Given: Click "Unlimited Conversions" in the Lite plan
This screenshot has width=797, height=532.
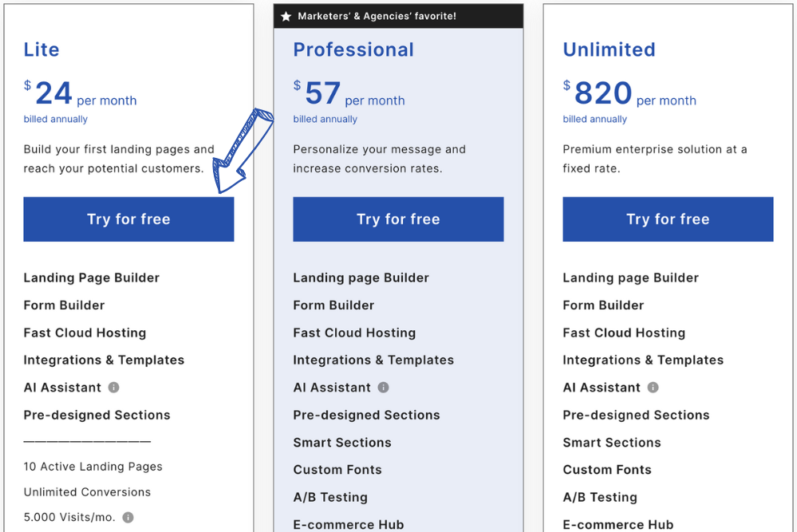Looking at the screenshot, I should [87, 492].
